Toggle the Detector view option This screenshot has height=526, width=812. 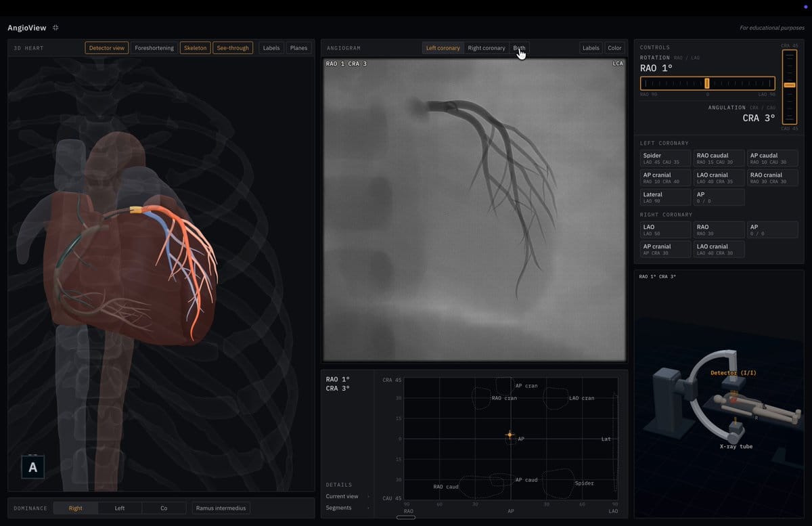tap(107, 48)
